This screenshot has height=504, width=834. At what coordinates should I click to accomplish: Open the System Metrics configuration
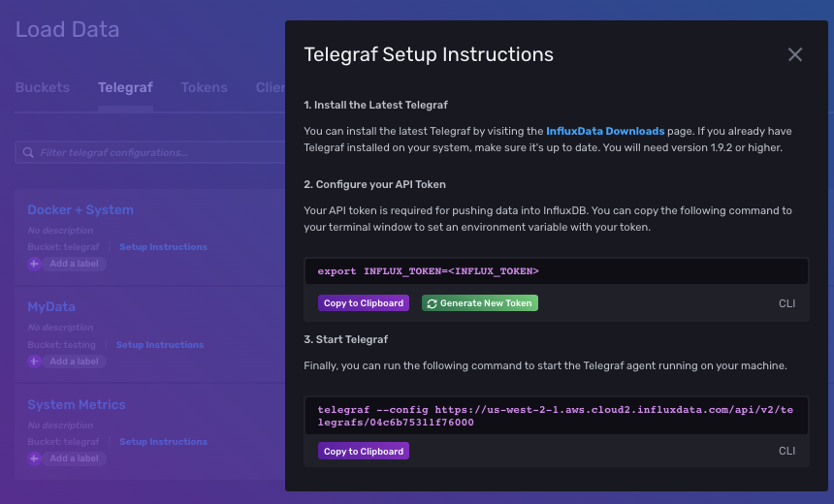[x=77, y=404]
